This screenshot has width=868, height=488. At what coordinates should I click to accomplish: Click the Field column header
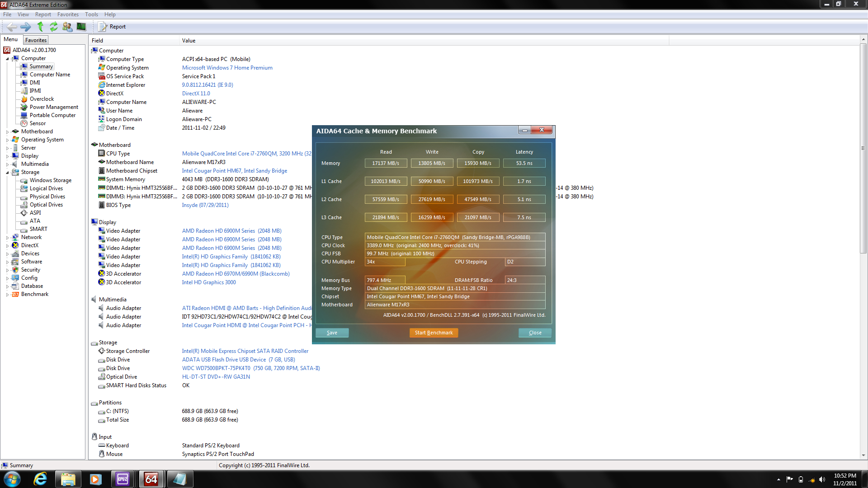coord(134,41)
